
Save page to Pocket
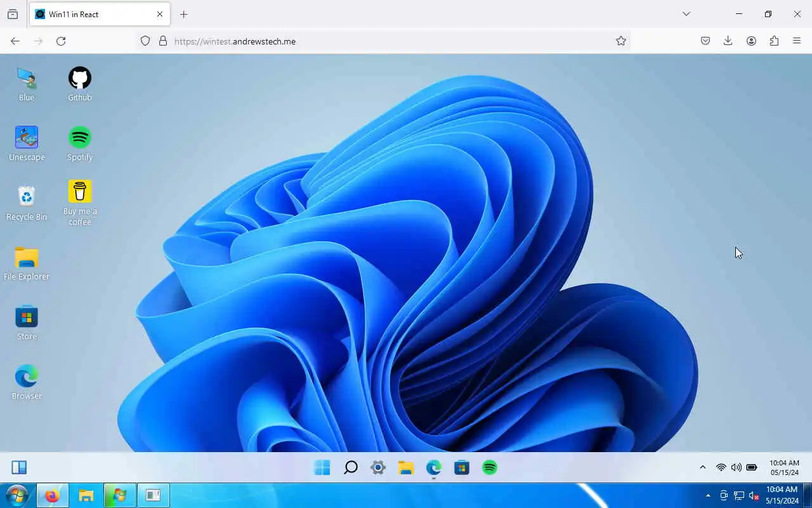click(x=705, y=41)
